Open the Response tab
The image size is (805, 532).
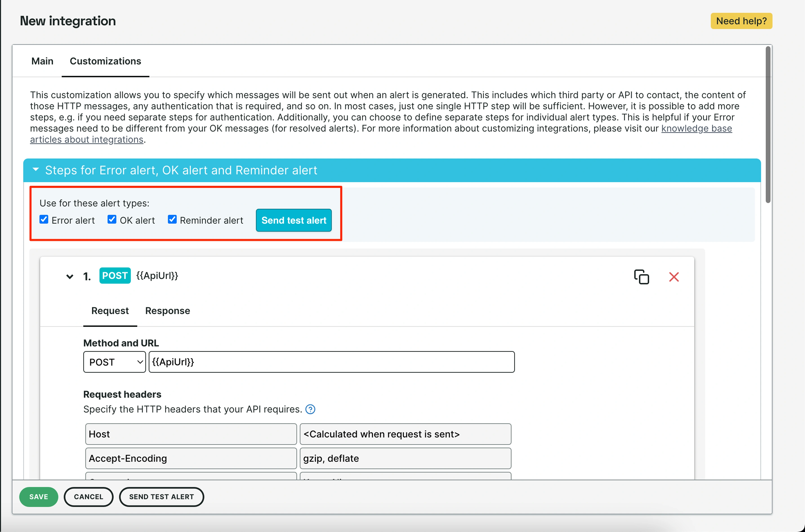(x=167, y=311)
